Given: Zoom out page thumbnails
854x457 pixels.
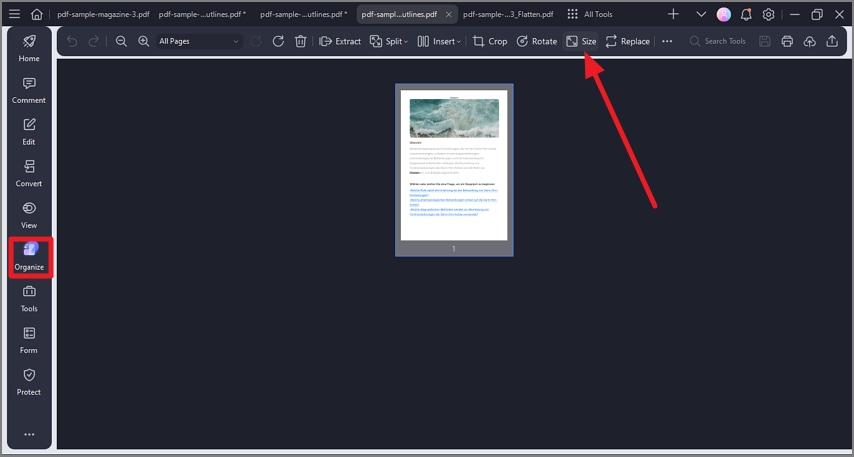Looking at the screenshot, I should pos(121,41).
